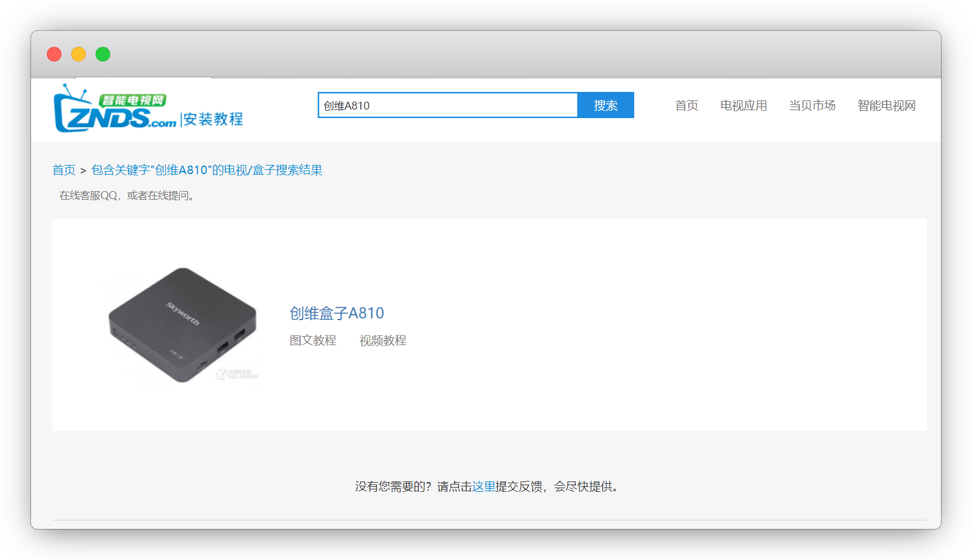Close the window with the red button

pos(54,54)
